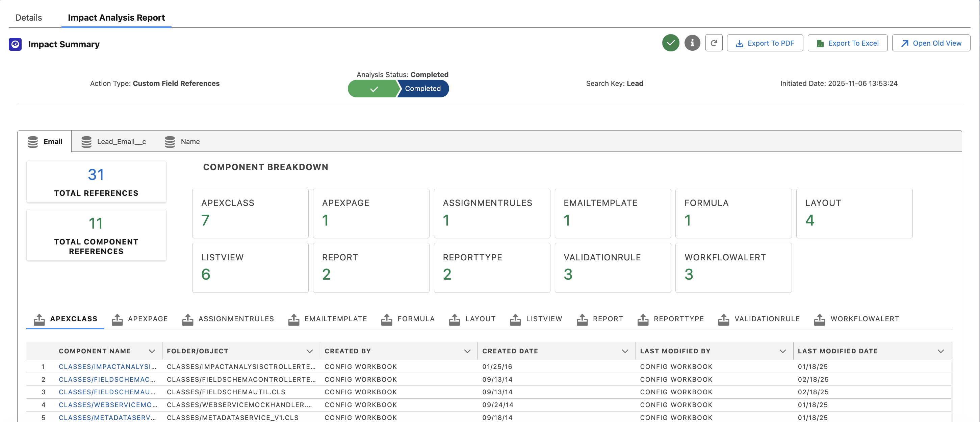The image size is (980, 422).
Task: Click the database icon beside Lead_Email__c
Action: coord(86,142)
